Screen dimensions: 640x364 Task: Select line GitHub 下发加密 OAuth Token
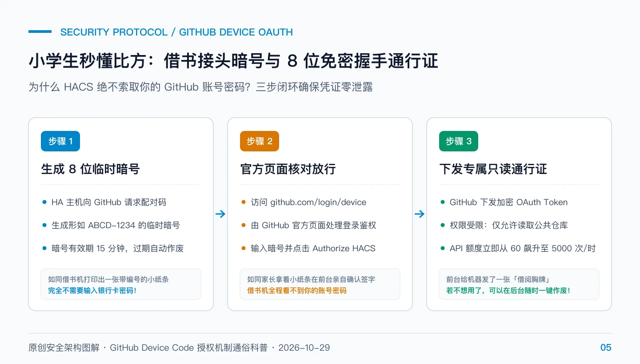508,202
